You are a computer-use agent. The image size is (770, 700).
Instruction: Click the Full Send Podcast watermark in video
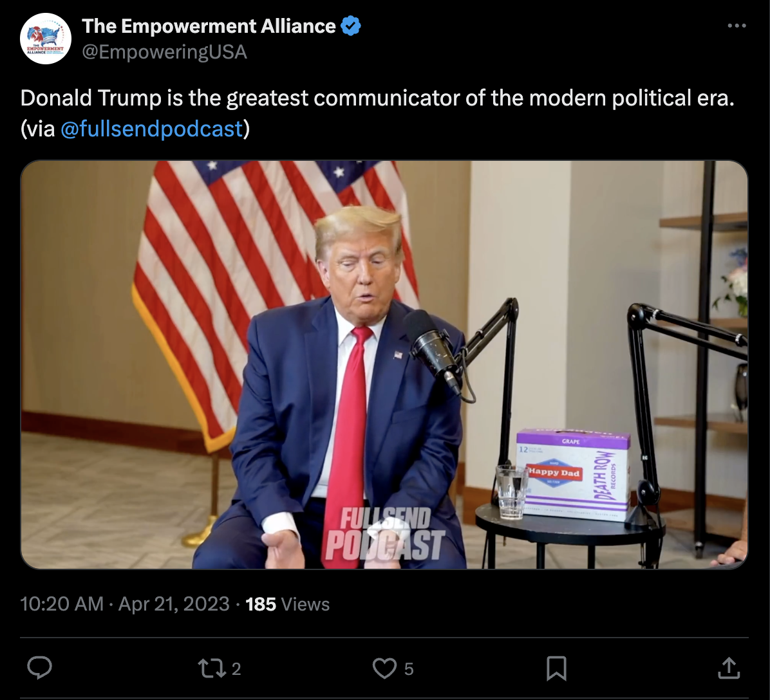click(385, 534)
